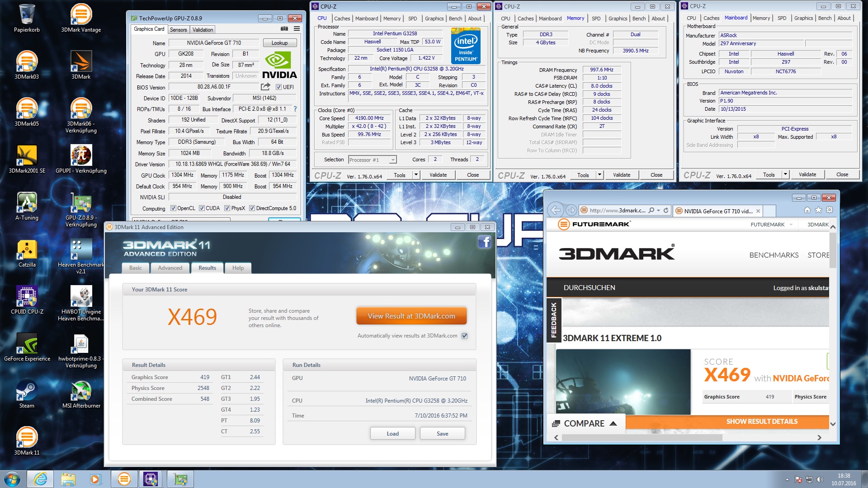Viewport: 868px width, 488px height.
Task: Click GPU-Z BIOS share export icon
Action: [x=265, y=87]
